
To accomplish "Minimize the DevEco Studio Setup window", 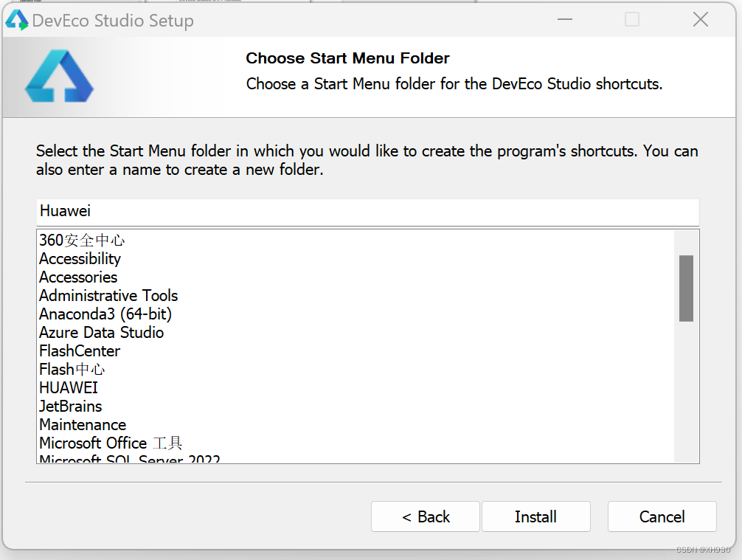I will (x=564, y=19).
